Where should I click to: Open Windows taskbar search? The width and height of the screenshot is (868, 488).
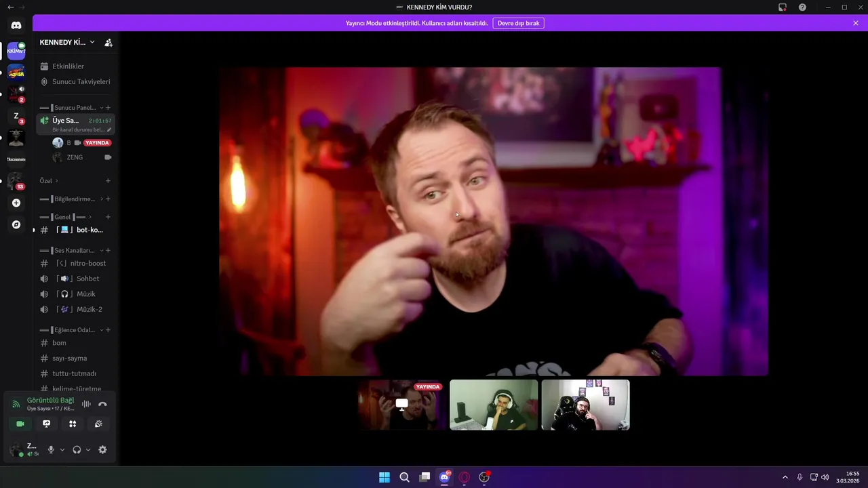tap(404, 477)
